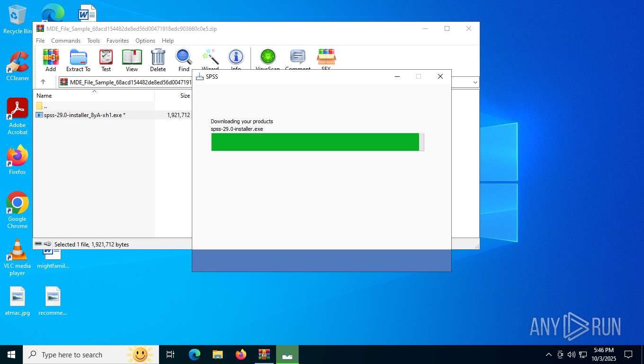Screen dimensions: 644x364
Task: Open the Tools menu
Action: [x=93, y=41]
